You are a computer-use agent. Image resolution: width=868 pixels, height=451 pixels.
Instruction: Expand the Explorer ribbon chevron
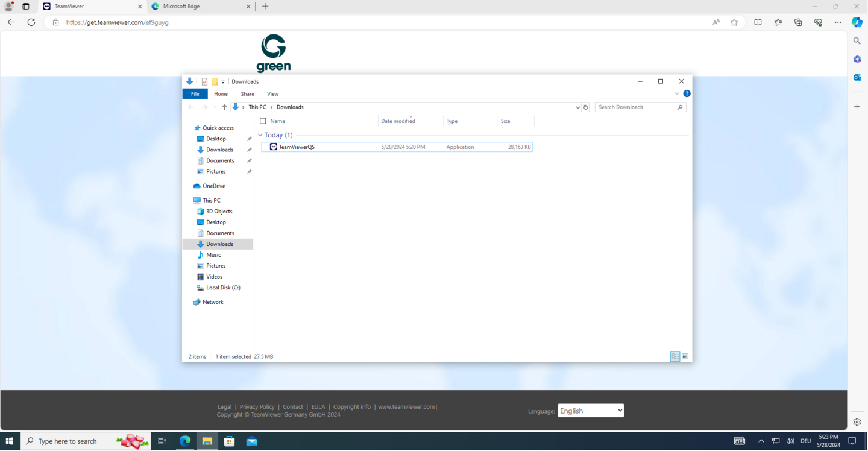coord(677,94)
